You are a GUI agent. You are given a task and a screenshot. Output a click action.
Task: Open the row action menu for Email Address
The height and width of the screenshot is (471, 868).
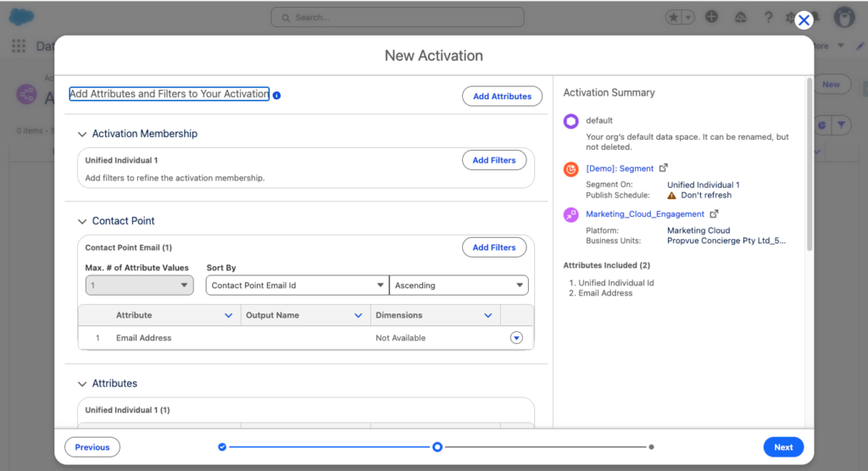coord(516,338)
